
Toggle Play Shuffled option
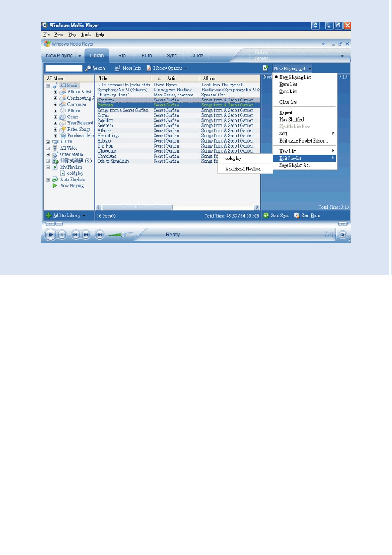[x=304, y=119]
